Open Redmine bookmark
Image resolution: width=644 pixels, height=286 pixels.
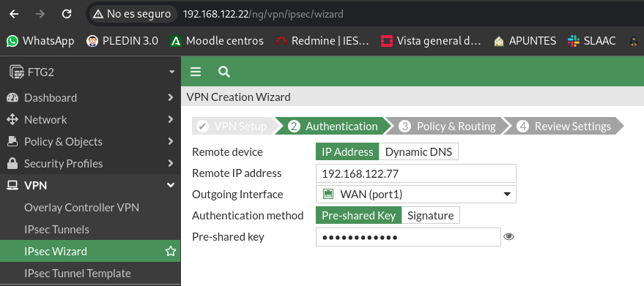pyautogui.click(x=322, y=41)
